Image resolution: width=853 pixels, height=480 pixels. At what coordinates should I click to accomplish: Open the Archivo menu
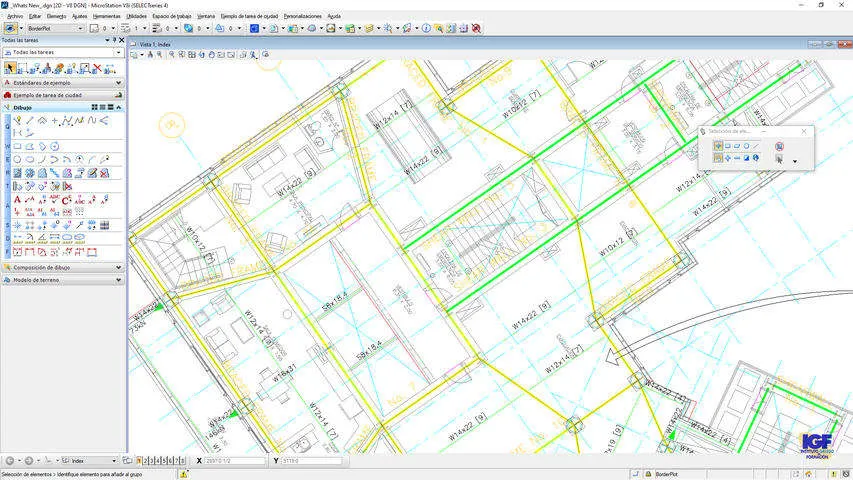point(15,16)
